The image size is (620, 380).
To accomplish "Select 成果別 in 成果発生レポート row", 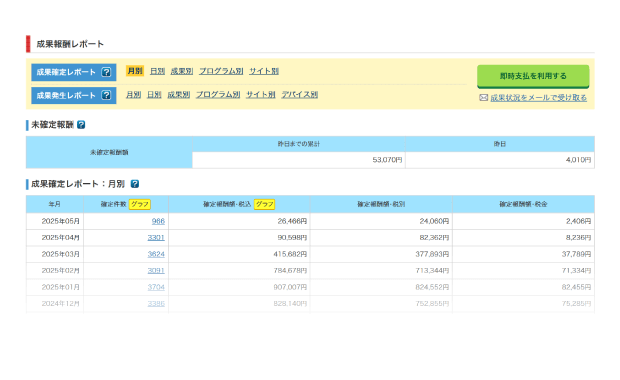I will 179,95.
